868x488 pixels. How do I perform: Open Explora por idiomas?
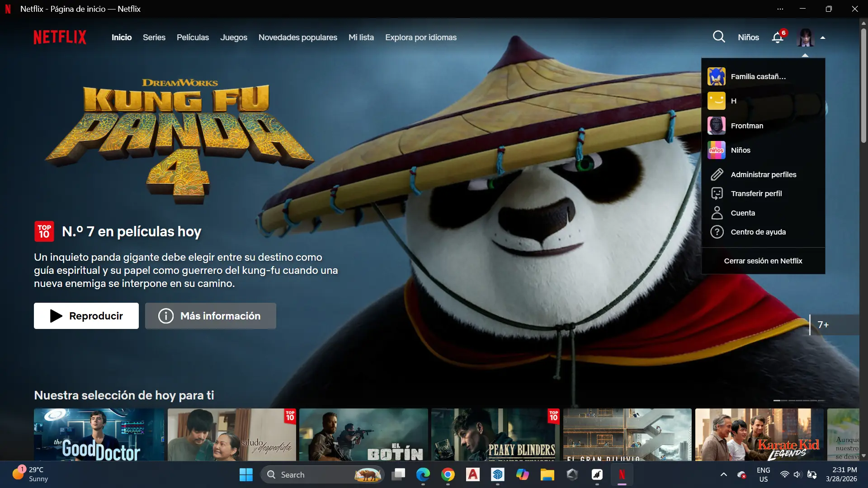(421, 38)
